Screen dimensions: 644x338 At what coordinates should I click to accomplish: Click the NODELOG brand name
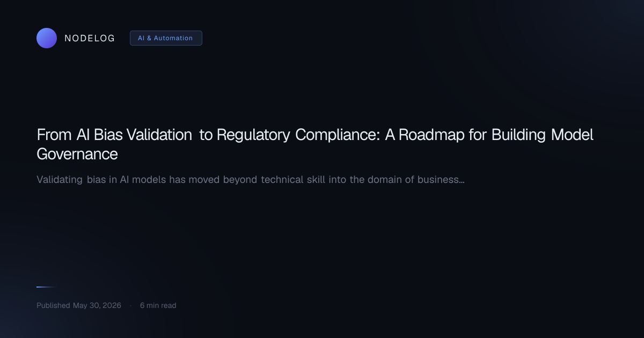pos(90,38)
